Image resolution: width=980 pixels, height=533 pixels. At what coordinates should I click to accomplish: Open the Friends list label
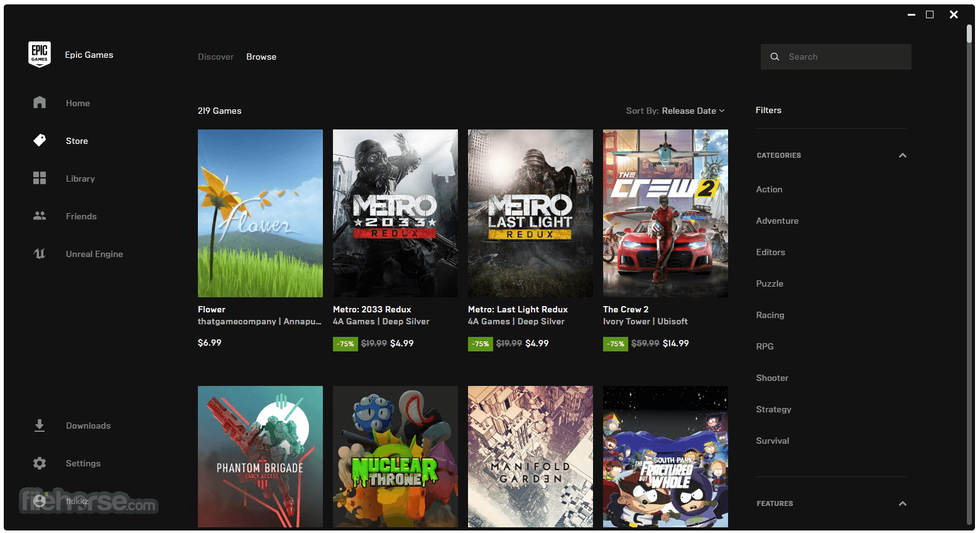tap(81, 216)
